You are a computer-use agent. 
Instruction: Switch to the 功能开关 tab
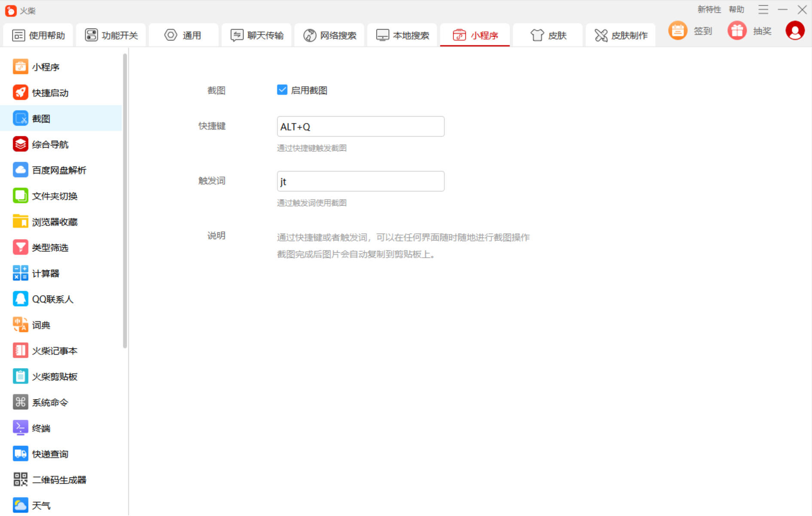[x=111, y=35]
